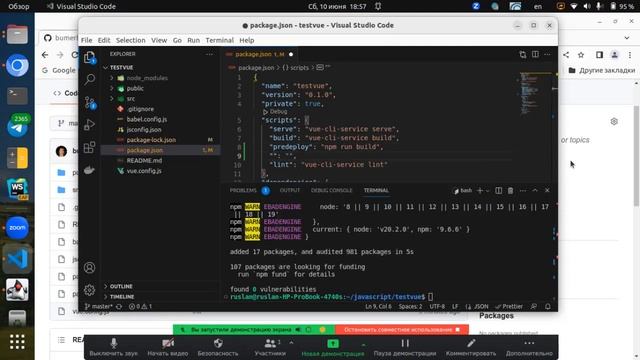Open the Run menu
Image resolution: width=640 pixels, height=360 pixels.
(x=193, y=40)
